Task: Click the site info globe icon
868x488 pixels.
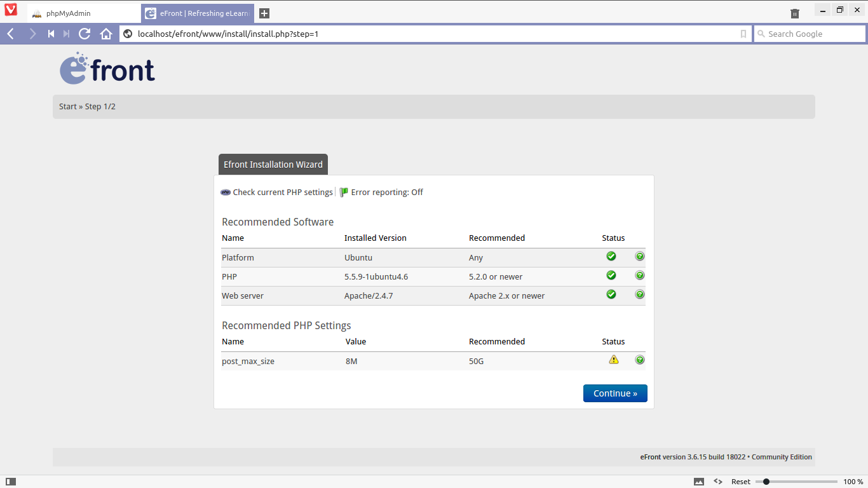Action: [127, 34]
